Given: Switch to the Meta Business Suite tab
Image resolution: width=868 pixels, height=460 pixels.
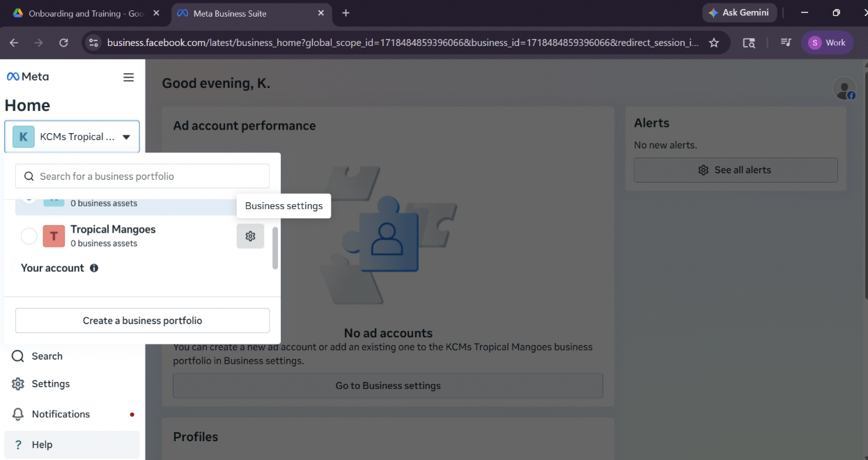Looking at the screenshot, I should (x=249, y=13).
